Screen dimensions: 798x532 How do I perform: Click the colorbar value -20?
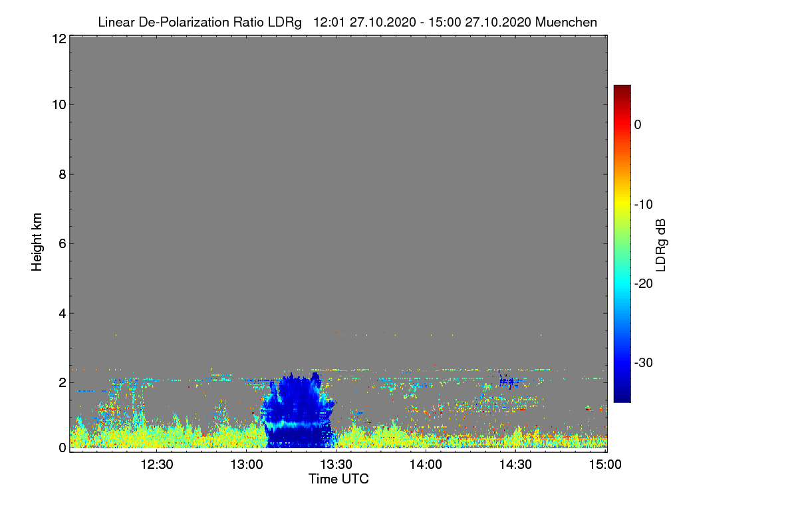[x=644, y=283]
